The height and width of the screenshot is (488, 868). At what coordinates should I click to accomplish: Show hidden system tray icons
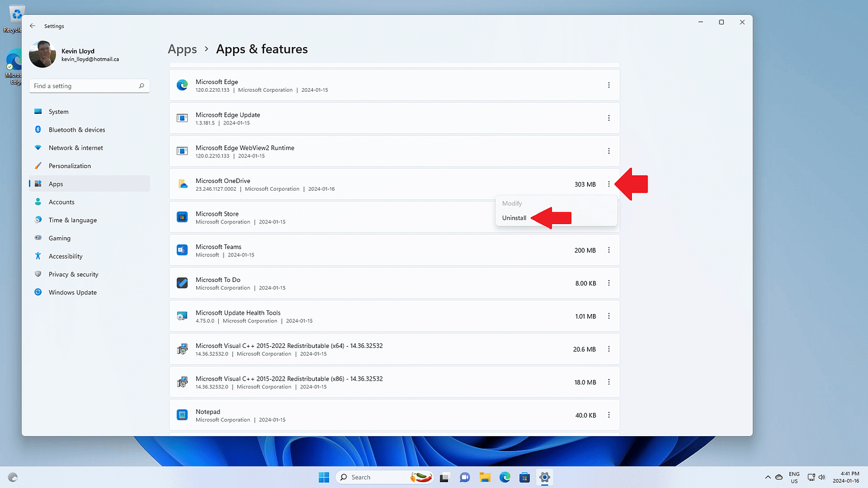767,477
